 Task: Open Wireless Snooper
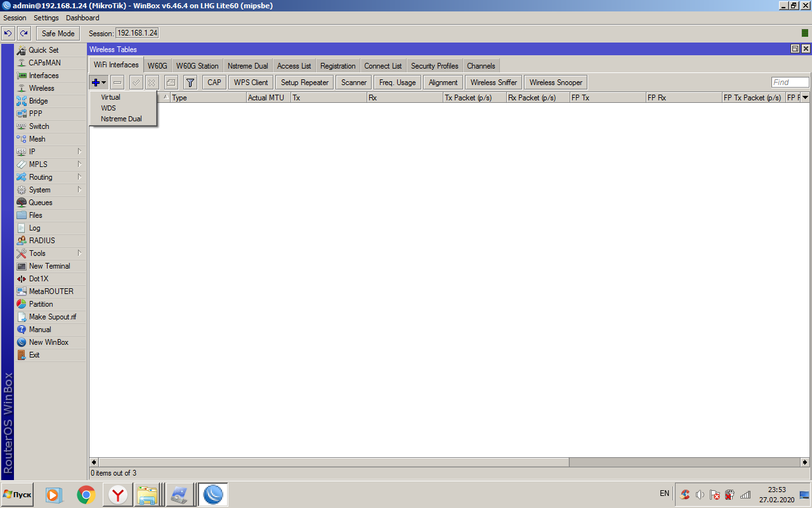556,83
